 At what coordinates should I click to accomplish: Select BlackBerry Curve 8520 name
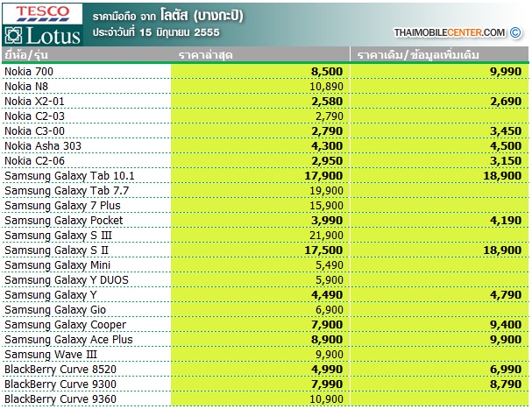pos(60,370)
